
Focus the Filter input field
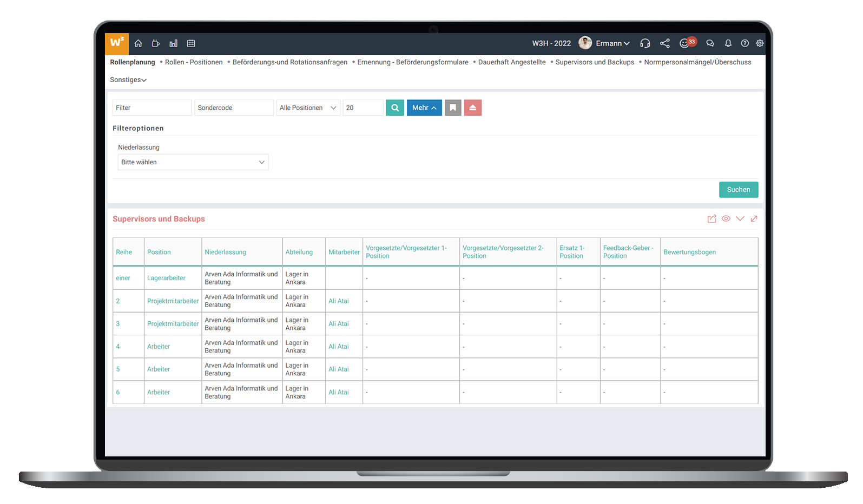(152, 108)
